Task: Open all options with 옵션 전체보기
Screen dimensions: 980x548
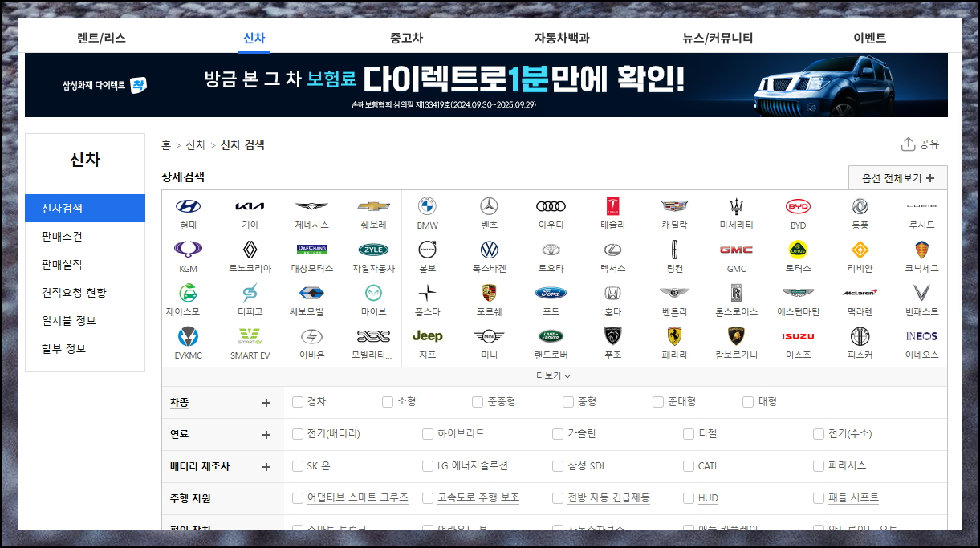Action: tap(898, 178)
